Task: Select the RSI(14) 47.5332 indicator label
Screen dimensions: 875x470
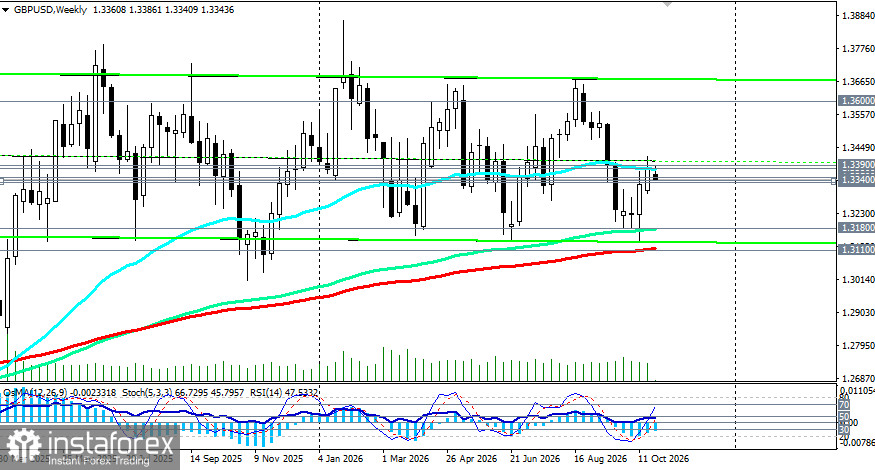Action: (x=283, y=393)
